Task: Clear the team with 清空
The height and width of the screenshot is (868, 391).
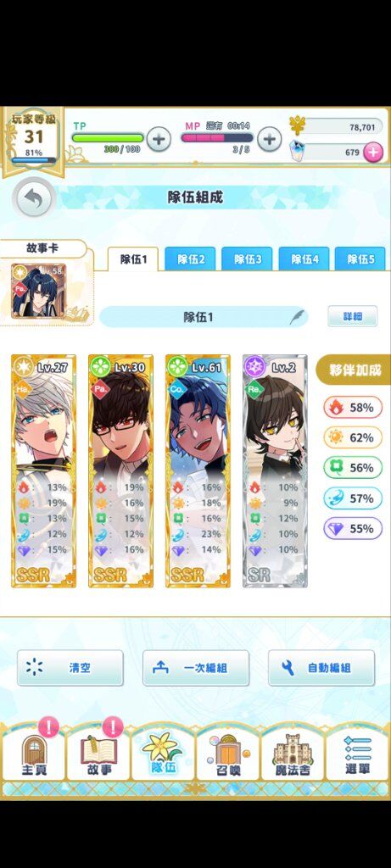Action: [x=70, y=668]
